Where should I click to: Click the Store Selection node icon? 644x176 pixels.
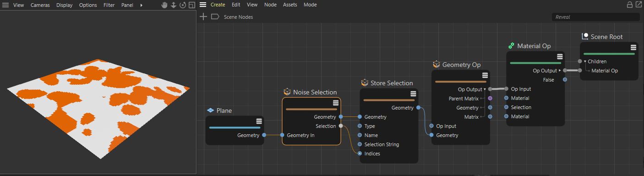tap(365, 83)
